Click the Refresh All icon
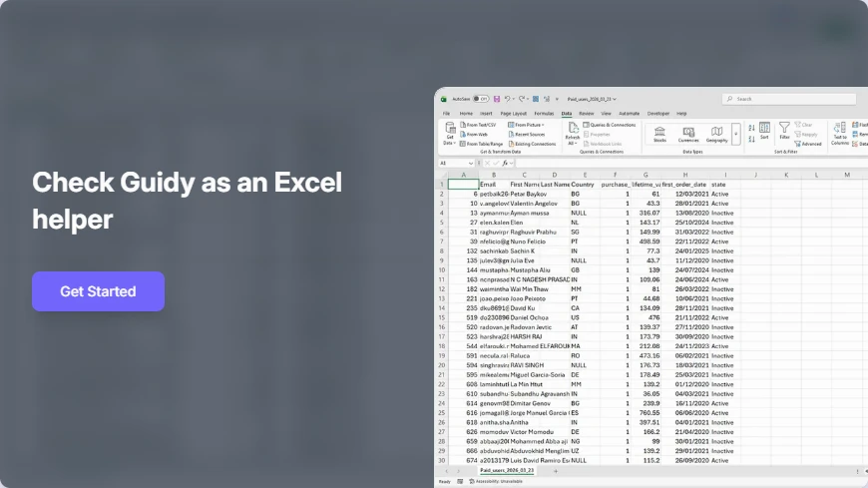 (x=573, y=128)
